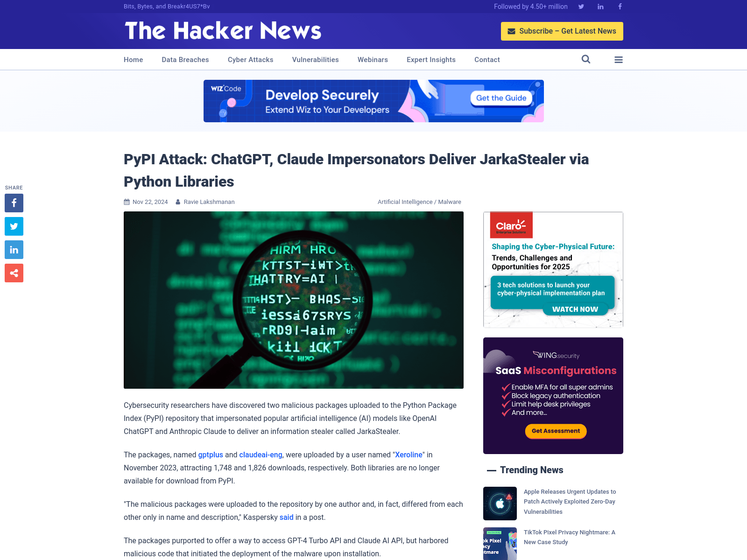Click the SHARE label in sidebar
The width and height of the screenshot is (747, 560).
[x=14, y=188]
